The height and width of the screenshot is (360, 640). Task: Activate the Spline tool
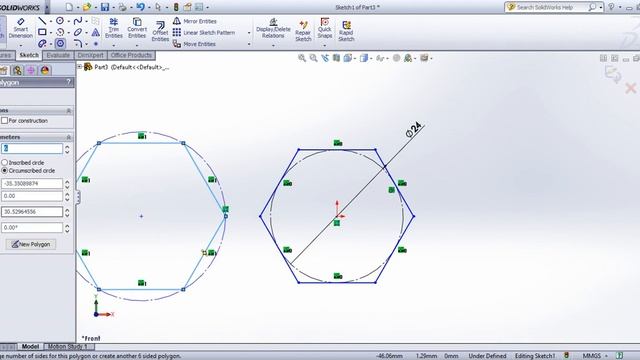coord(78,20)
